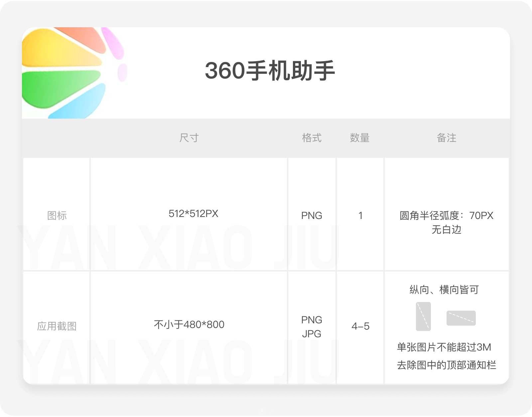Click the 无白边 note text
Viewport: 532px width, 417px height.
(x=446, y=230)
